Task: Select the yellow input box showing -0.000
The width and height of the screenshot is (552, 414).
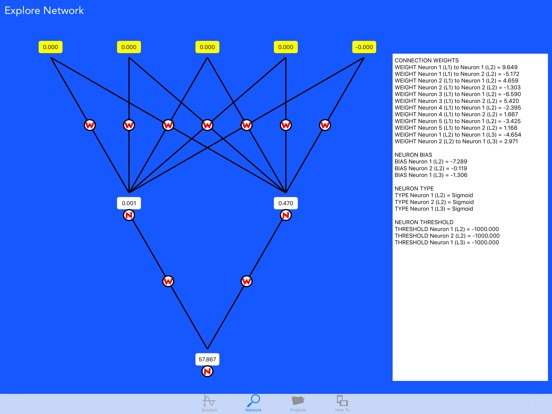Action: (364, 47)
